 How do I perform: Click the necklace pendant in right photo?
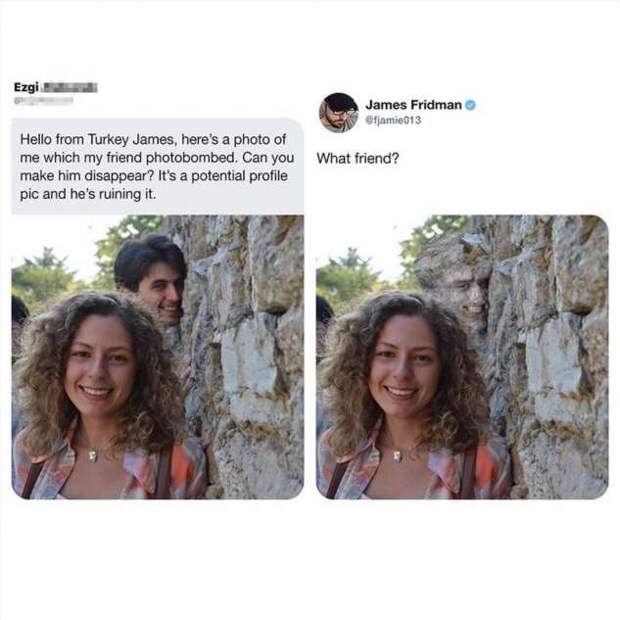pyautogui.click(x=398, y=456)
